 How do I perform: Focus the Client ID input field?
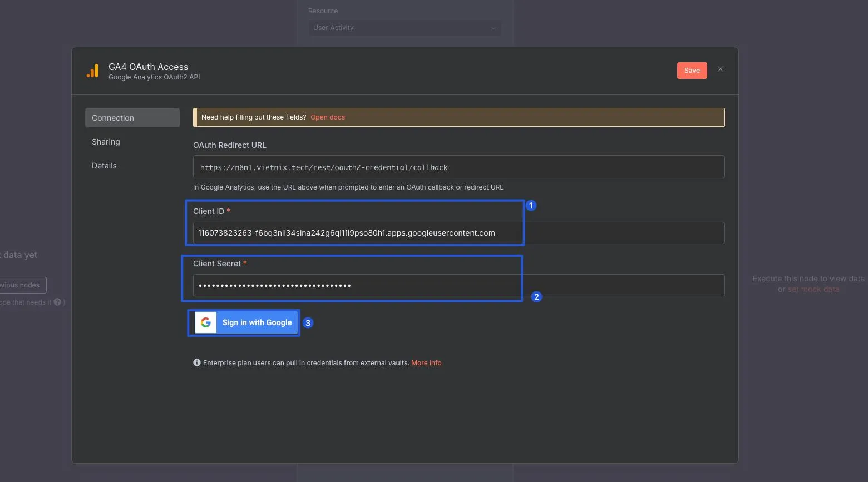click(x=458, y=233)
